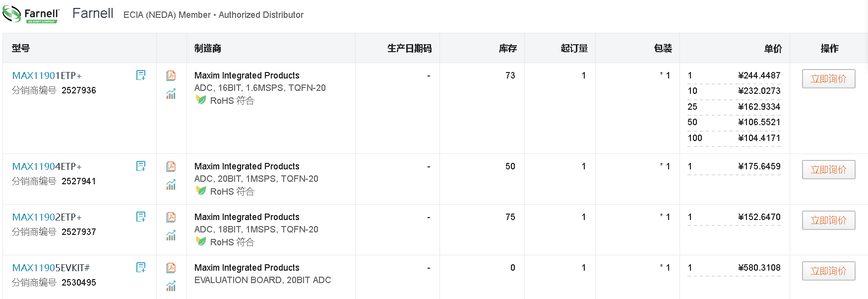Open the MAX11904ETP+ part link

(47, 166)
